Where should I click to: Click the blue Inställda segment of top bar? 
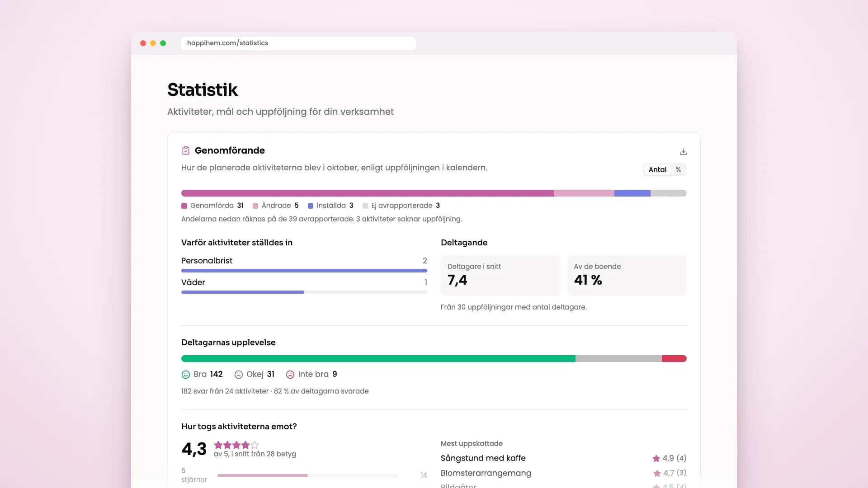coord(632,193)
